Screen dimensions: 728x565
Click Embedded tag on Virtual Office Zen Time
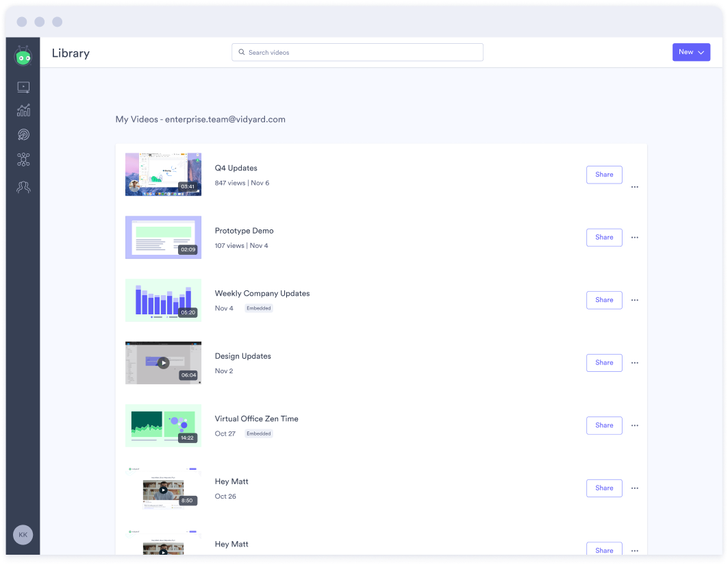(259, 434)
